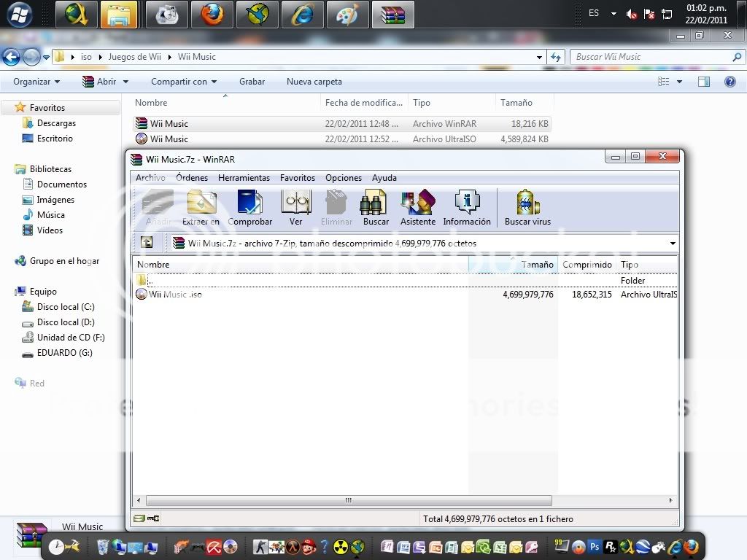Viewport: 747px width, 560px height.
Task: Select Windows Explorer in the top taskbar
Action: point(119,15)
